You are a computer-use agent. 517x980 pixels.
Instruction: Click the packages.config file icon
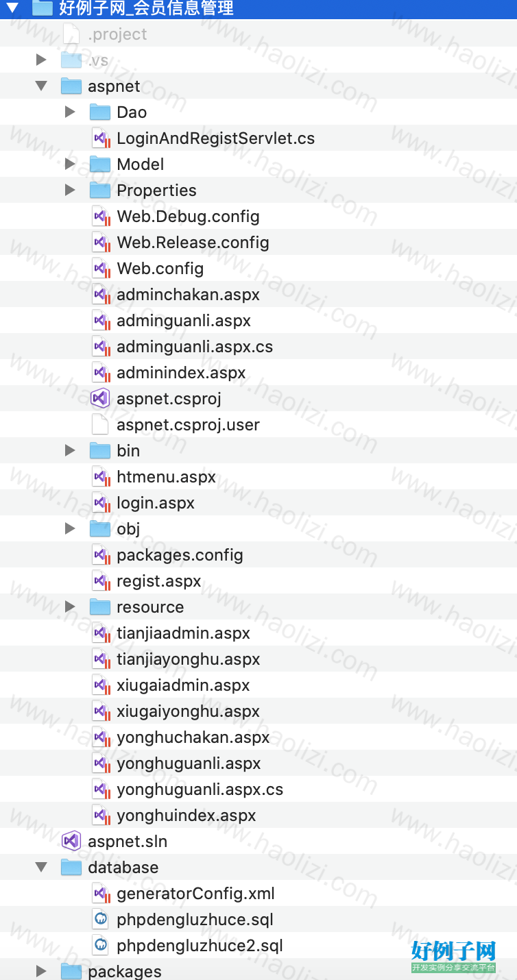pyautogui.click(x=101, y=555)
